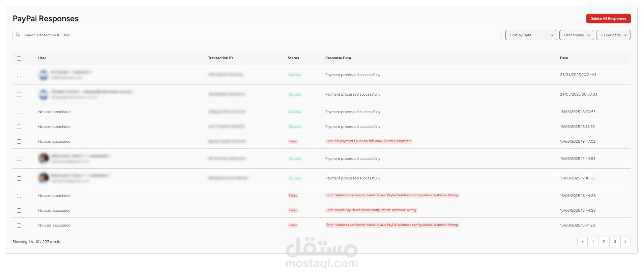Click 'Error: Invalid PayPal Webhook configuration' message
This screenshot has width=644, height=275.
(372, 210)
